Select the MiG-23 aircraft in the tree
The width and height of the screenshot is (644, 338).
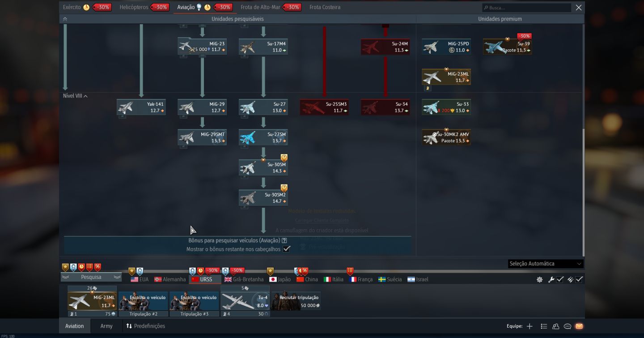[202, 47]
